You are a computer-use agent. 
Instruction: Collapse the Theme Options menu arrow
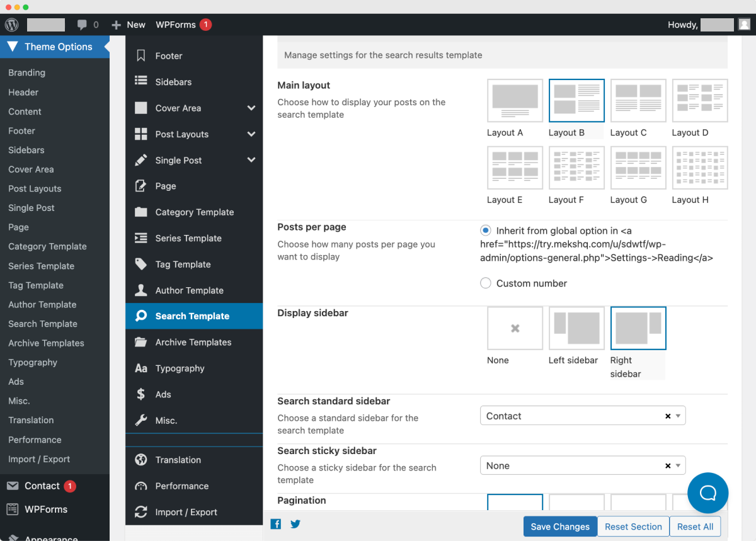pos(106,47)
